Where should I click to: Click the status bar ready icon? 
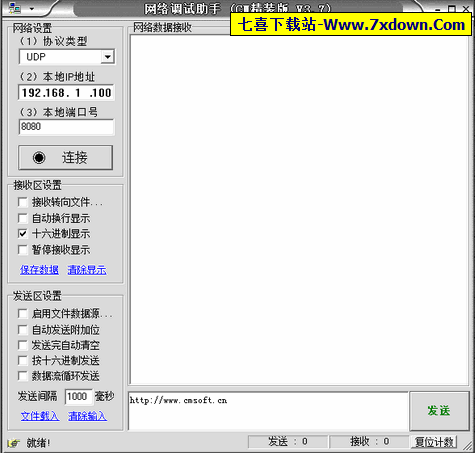pos(13,443)
